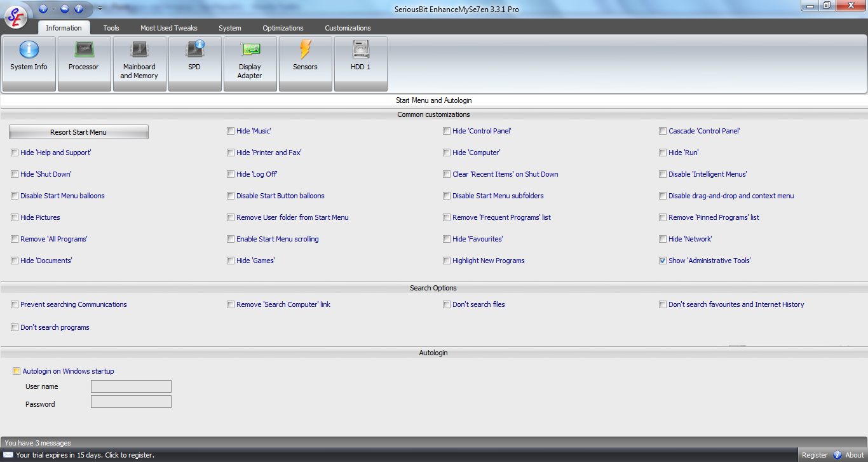Check Remove 'Frequent Programs' list
This screenshot has width=868, height=462.
pos(447,217)
